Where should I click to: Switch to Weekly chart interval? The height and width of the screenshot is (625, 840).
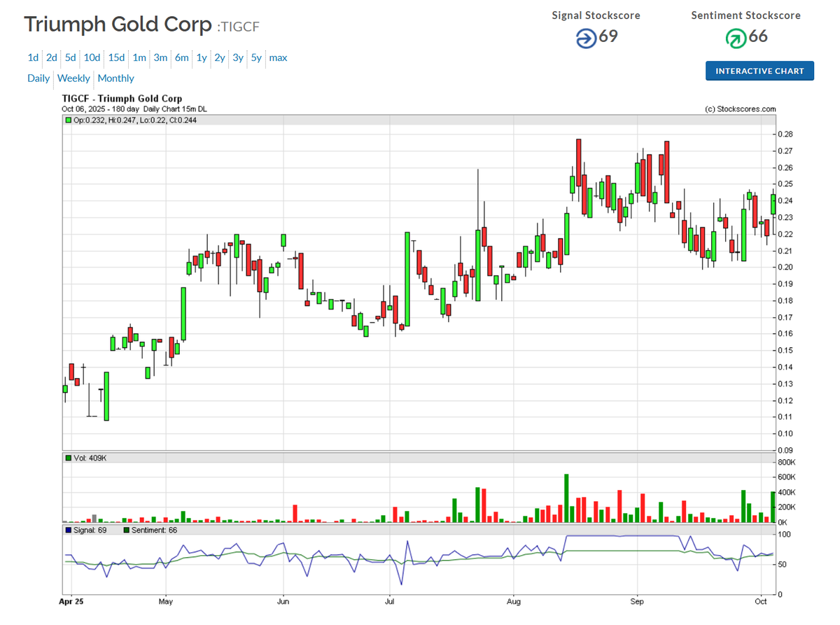coord(73,78)
